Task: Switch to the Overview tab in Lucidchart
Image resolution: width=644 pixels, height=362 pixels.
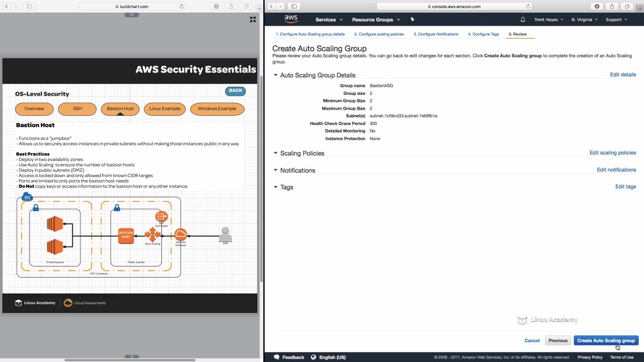Action: (x=34, y=109)
